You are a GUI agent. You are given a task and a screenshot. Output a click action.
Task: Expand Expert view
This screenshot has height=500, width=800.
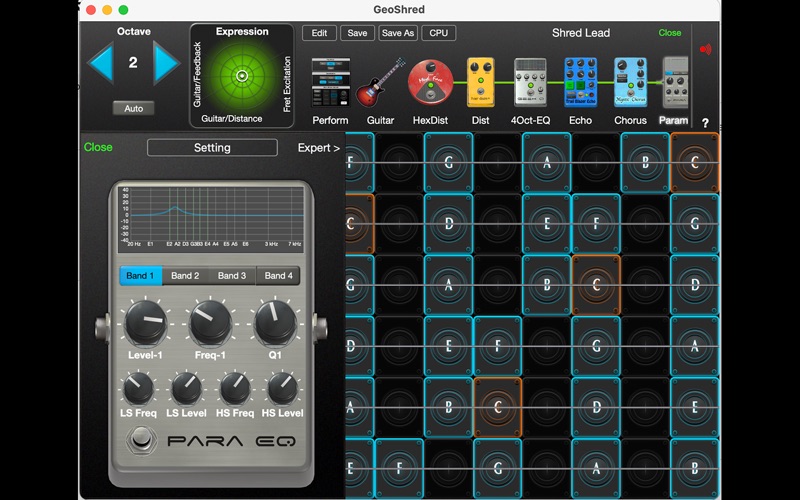318,147
